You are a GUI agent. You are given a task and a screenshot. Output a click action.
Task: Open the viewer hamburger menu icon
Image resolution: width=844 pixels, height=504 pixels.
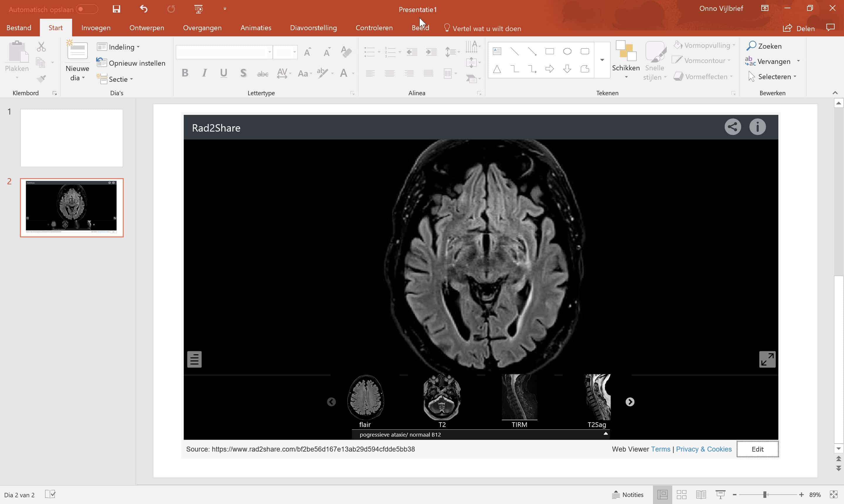click(194, 359)
